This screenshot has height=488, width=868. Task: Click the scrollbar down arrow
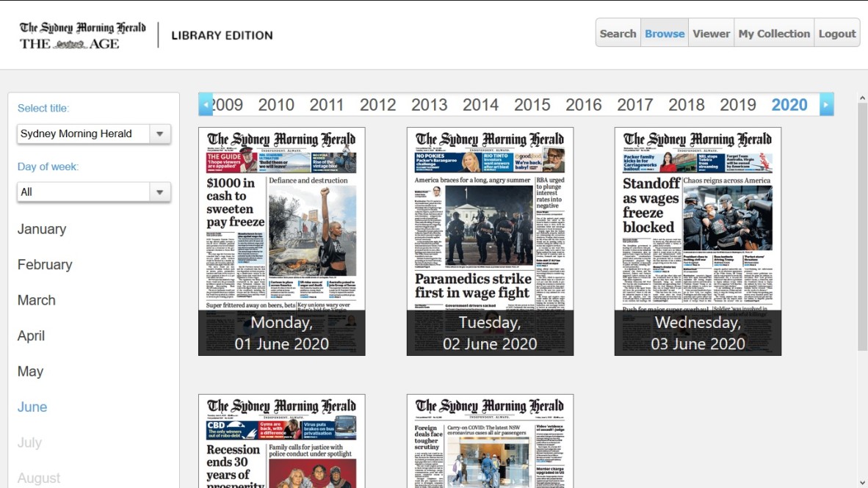[x=862, y=482]
